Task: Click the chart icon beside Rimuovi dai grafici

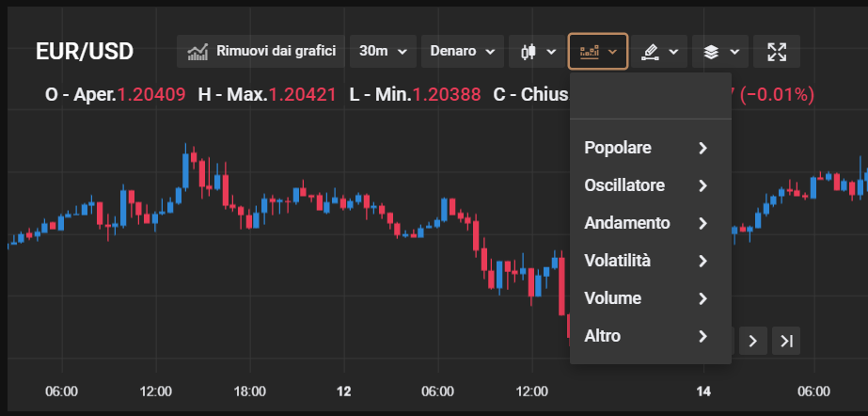Action: tap(197, 52)
